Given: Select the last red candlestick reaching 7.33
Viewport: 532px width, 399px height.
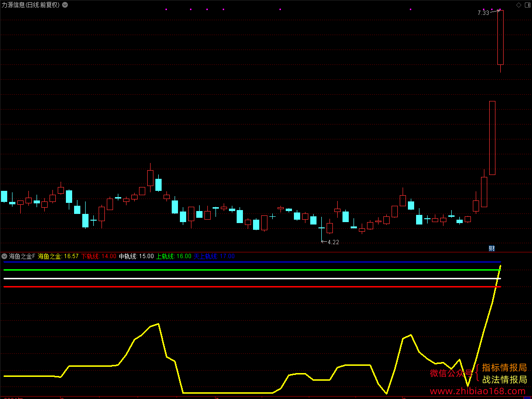Looking at the screenshot, I should point(500,37).
